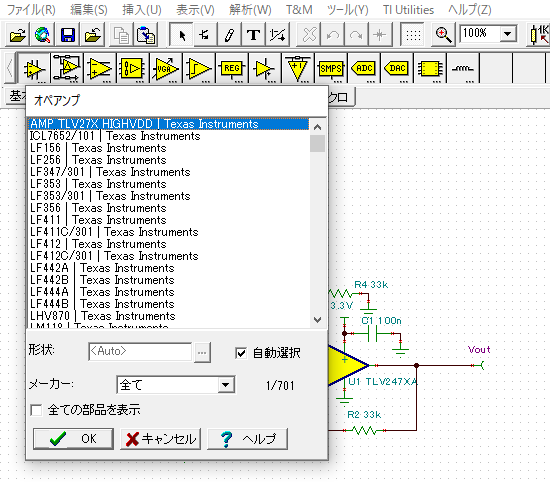
Task: Click the R4 33k resistor label
Action: (x=371, y=284)
